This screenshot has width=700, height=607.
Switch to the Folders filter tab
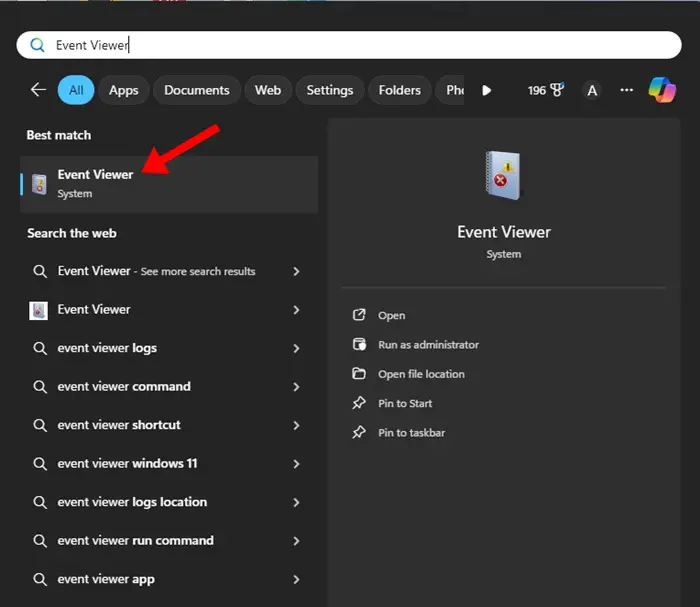(x=400, y=90)
